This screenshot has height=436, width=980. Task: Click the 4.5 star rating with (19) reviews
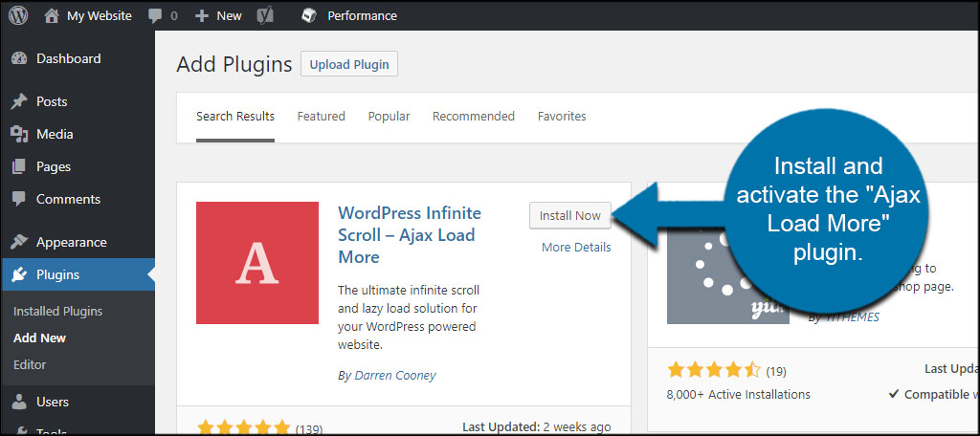[727, 370]
